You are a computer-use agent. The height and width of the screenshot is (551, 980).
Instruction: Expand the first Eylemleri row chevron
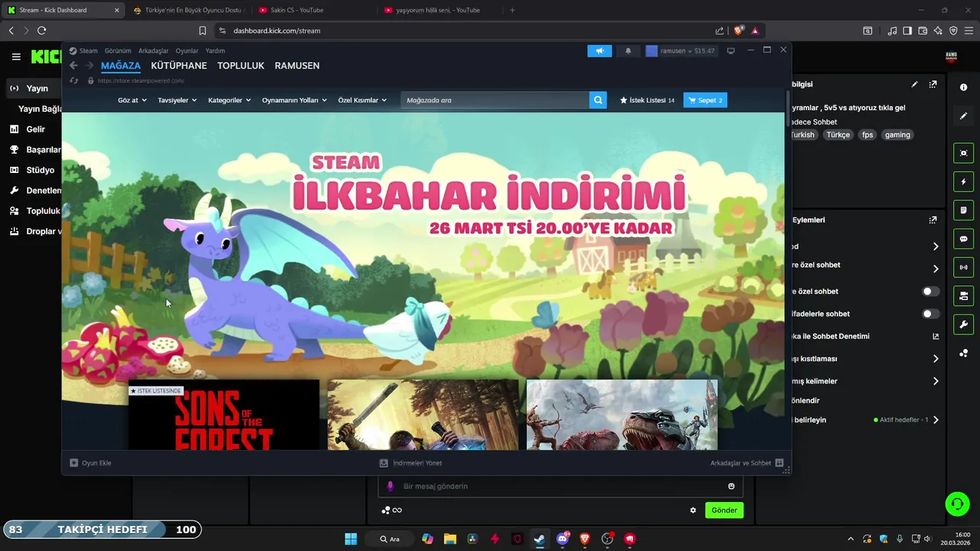coord(936,246)
